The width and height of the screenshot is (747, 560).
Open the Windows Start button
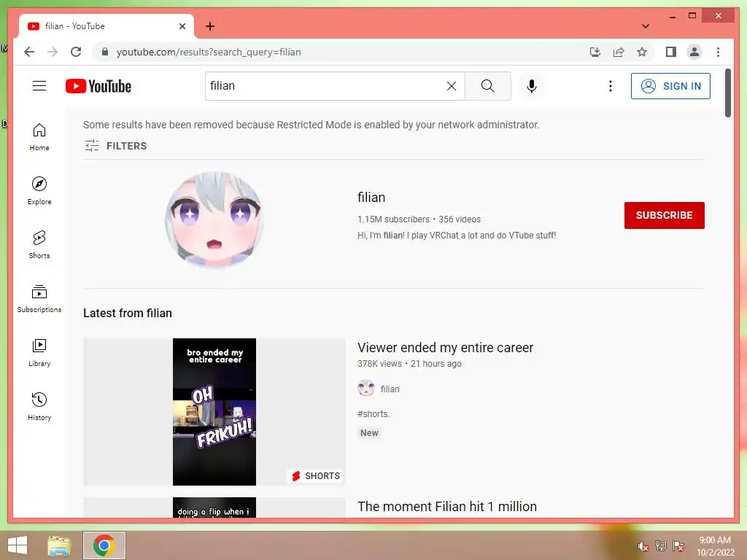(18, 545)
